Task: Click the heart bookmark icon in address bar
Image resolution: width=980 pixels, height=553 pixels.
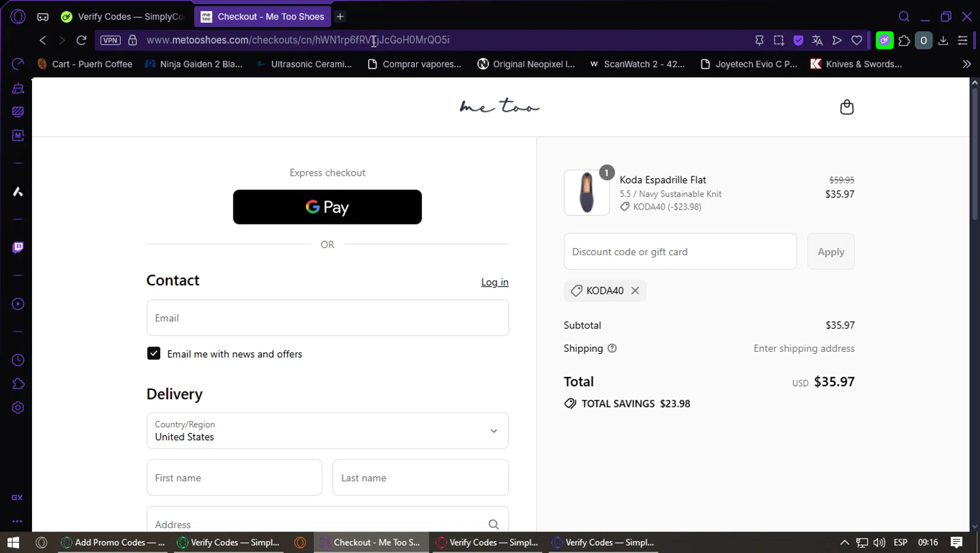Action: (x=857, y=40)
